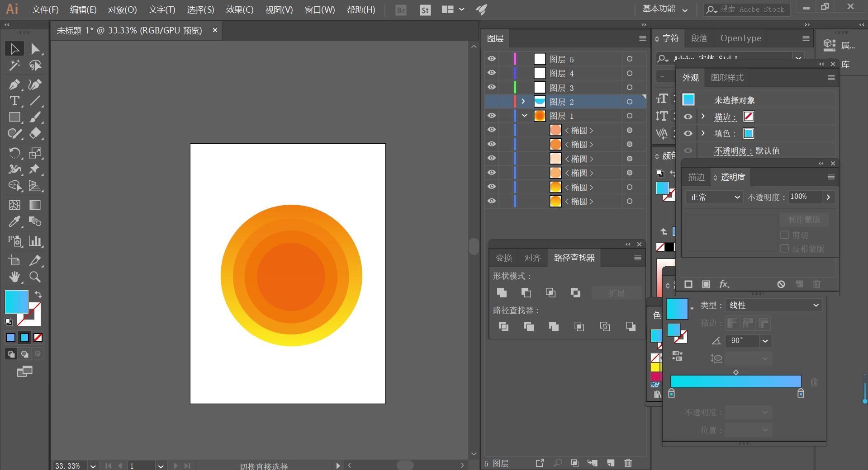The image size is (868, 470).
Task: Select the Rotate tool
Action: (14, 153)
